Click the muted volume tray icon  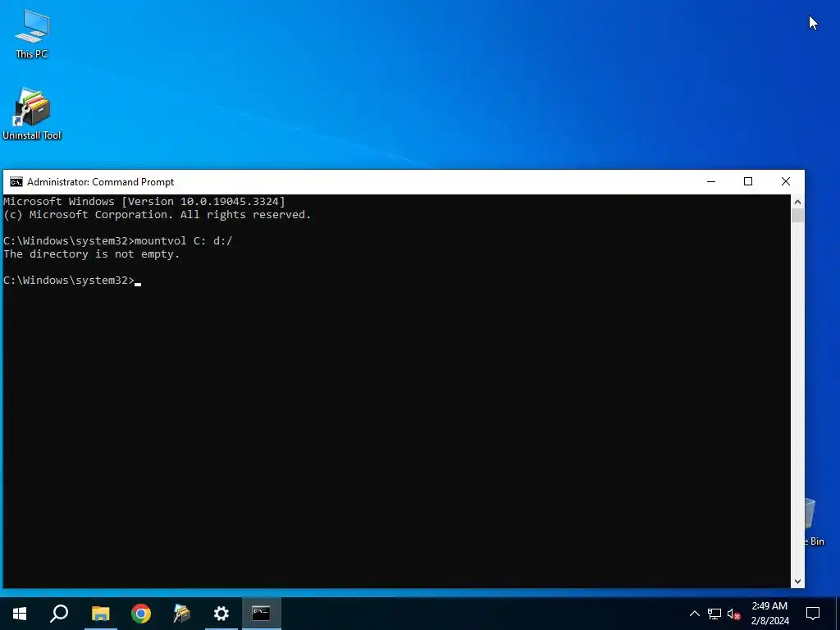point(734,614)
